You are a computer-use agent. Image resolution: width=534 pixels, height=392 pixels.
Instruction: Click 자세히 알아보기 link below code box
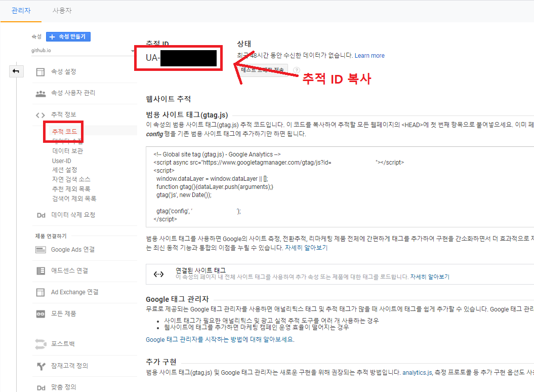(x=306, y=248)
